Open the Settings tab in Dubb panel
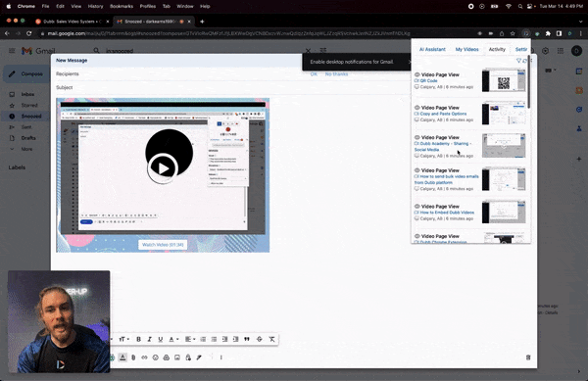Viewport: 588px width, 381px height. tap(521, 49)
